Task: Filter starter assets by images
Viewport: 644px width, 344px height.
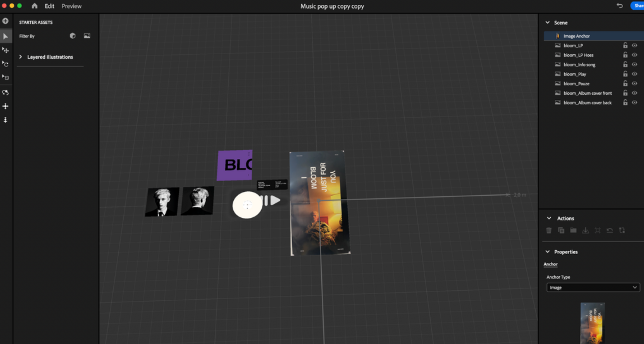Action: (87, 36)
